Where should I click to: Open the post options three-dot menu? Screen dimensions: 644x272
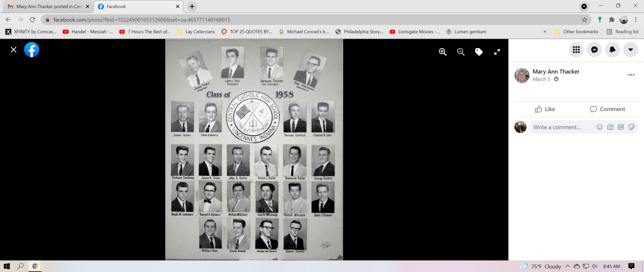(x=631, y=75)
